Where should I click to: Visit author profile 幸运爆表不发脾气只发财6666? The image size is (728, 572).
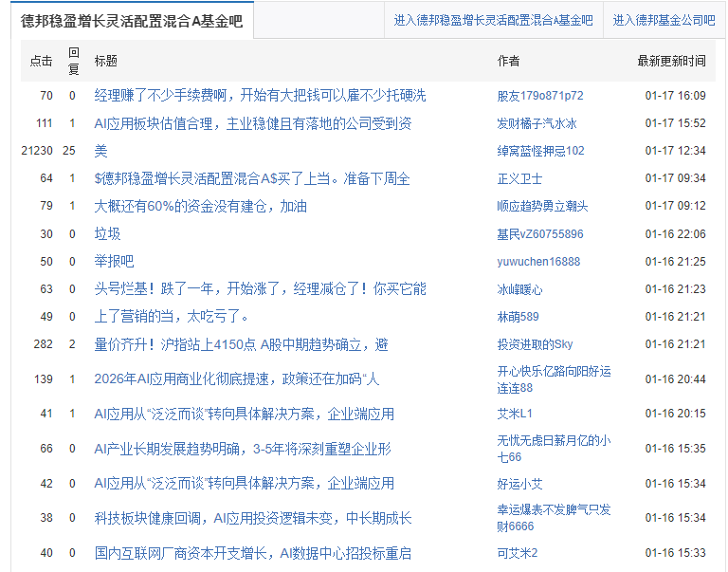coord(554,518)
